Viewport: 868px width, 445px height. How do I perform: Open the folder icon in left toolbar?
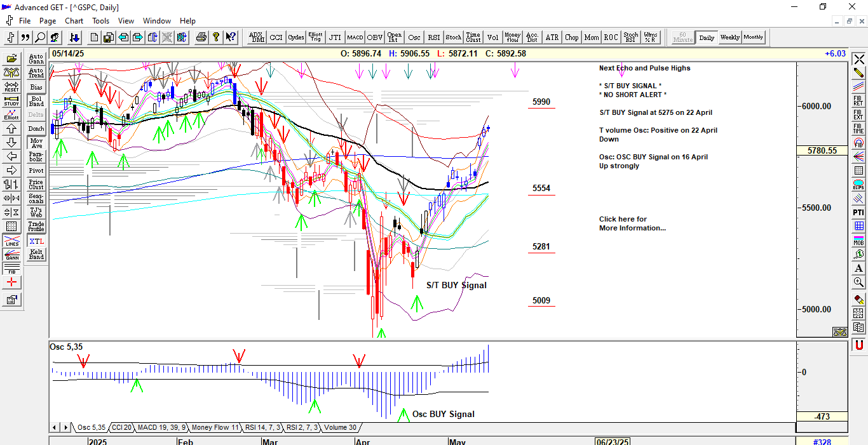pyautogui.click(x=11, y=59)
